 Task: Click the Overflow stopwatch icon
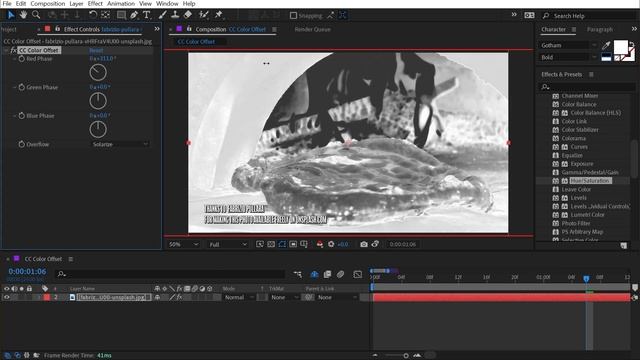tap(22, 144)
